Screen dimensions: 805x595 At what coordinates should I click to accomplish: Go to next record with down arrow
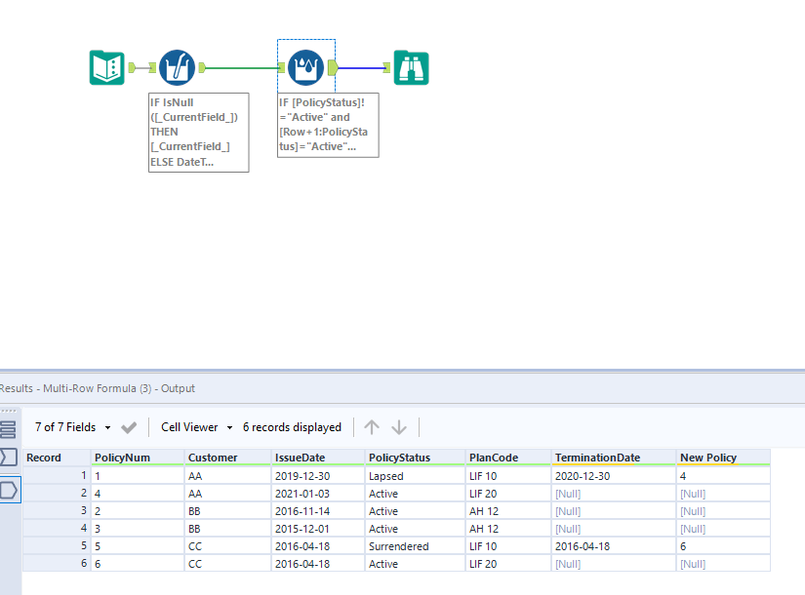point(399,427)
